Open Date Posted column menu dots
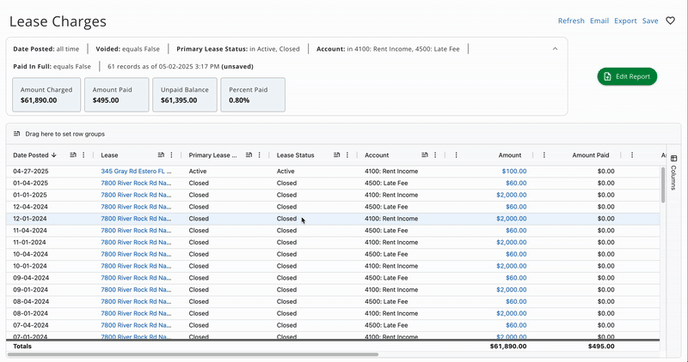The width and height of the screenshot is (688, 362). [x=83, y=155]
